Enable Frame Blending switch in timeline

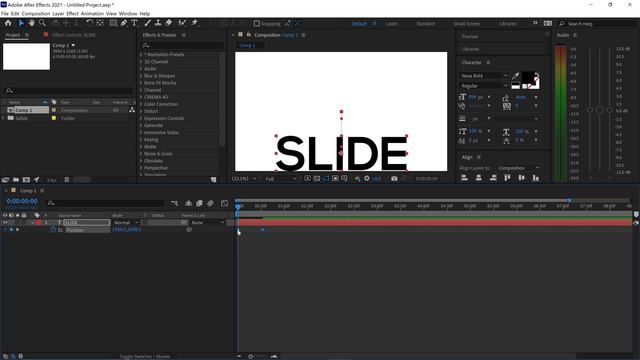(x=199, y=203)
